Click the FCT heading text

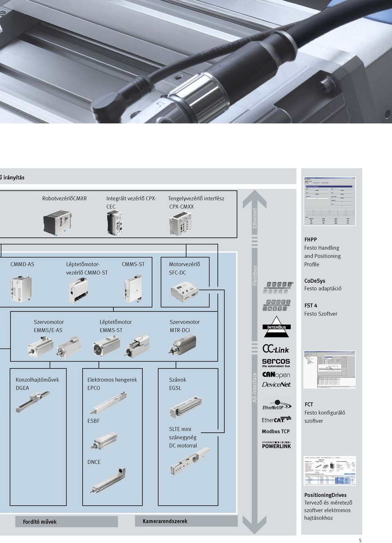pyautogui.click(x=309, y=404)
